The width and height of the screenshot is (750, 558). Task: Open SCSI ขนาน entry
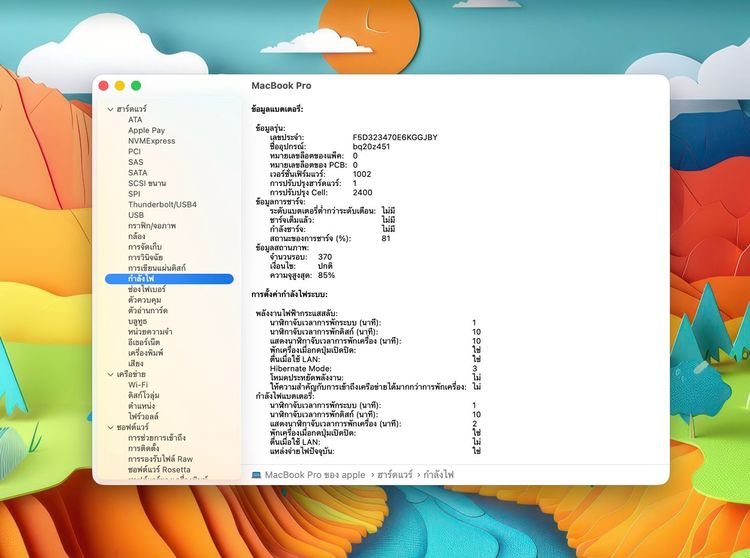click(147, 183)
